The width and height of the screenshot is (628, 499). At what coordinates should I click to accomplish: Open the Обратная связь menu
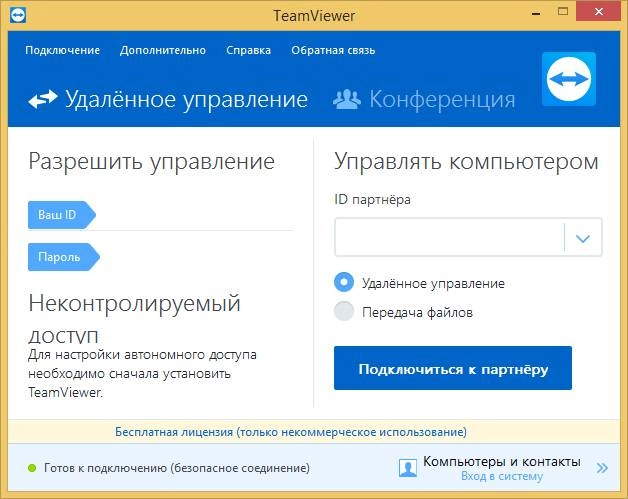click(x=333, y=50)
